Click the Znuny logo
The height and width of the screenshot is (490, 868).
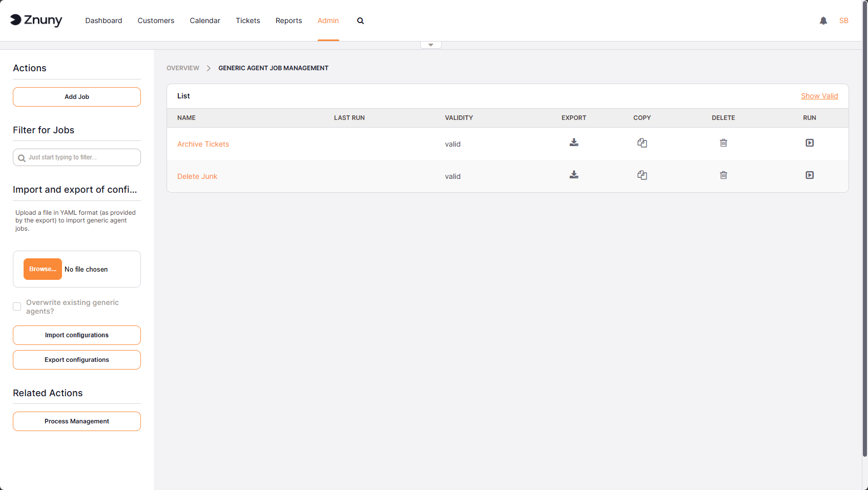click(36, 21)
